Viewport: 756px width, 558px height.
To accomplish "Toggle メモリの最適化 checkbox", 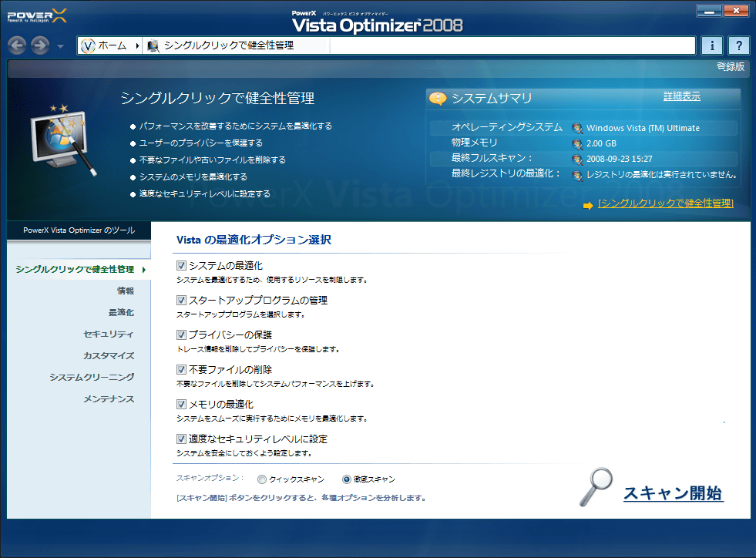I will pos(181,405).
